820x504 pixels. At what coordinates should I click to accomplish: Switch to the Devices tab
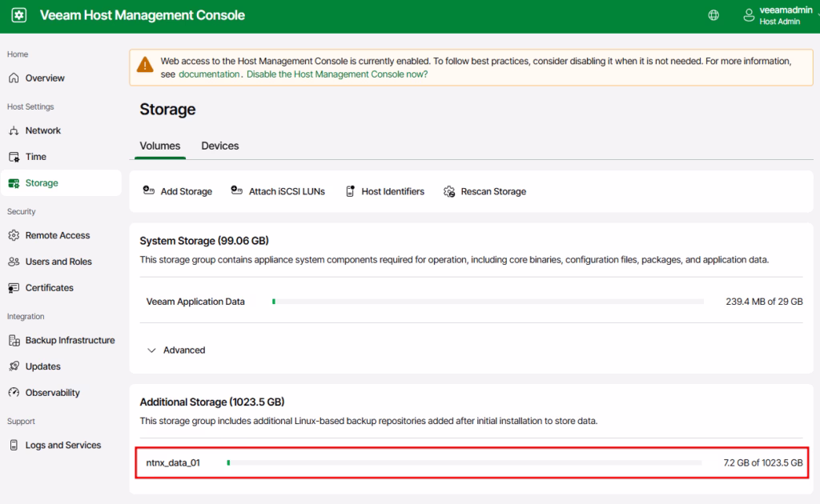point(220,146)
